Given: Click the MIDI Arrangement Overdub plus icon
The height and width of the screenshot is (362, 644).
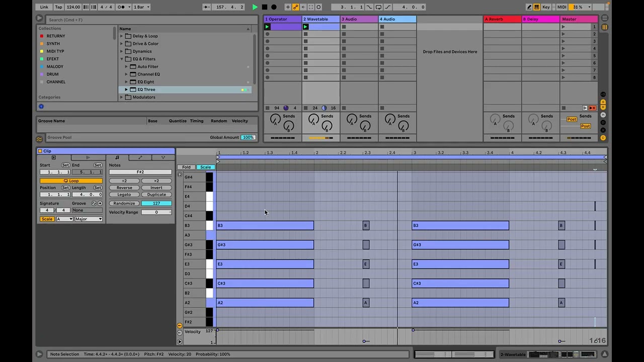Looking at the screenshot, I should (288, 7).
